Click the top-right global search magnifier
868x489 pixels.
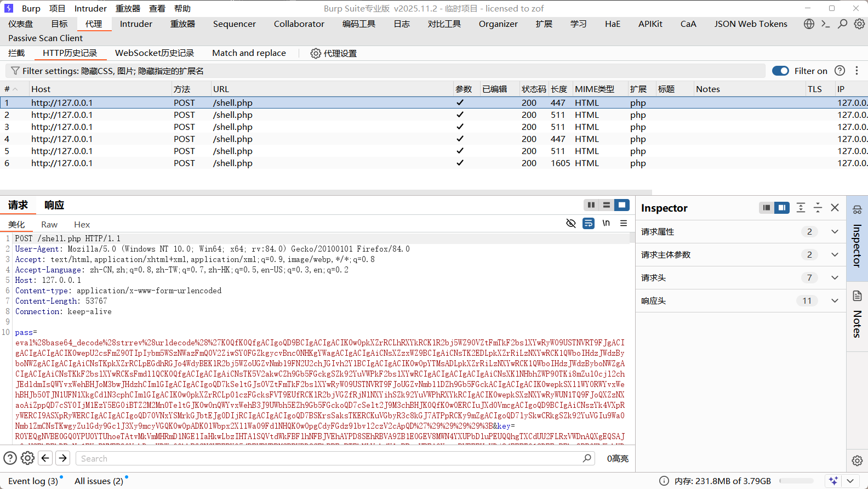click(x=843, y=24)
